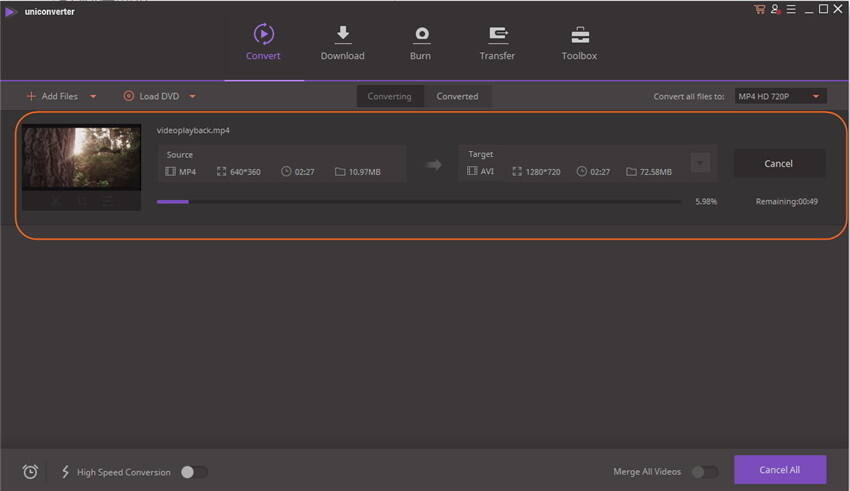The image size is (850, 491).
Task: Open the MP4 HD 720P format dropdown
Action: tap(781, 96)
